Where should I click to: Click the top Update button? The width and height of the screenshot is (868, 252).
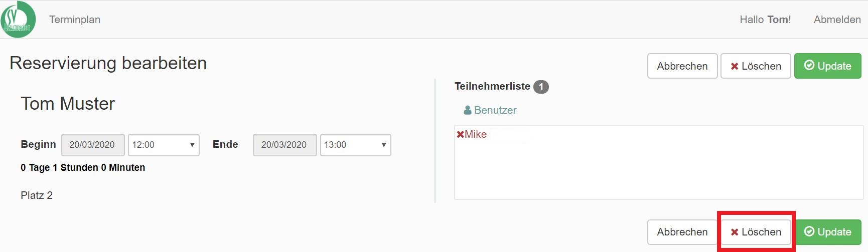tap(828, 66)
